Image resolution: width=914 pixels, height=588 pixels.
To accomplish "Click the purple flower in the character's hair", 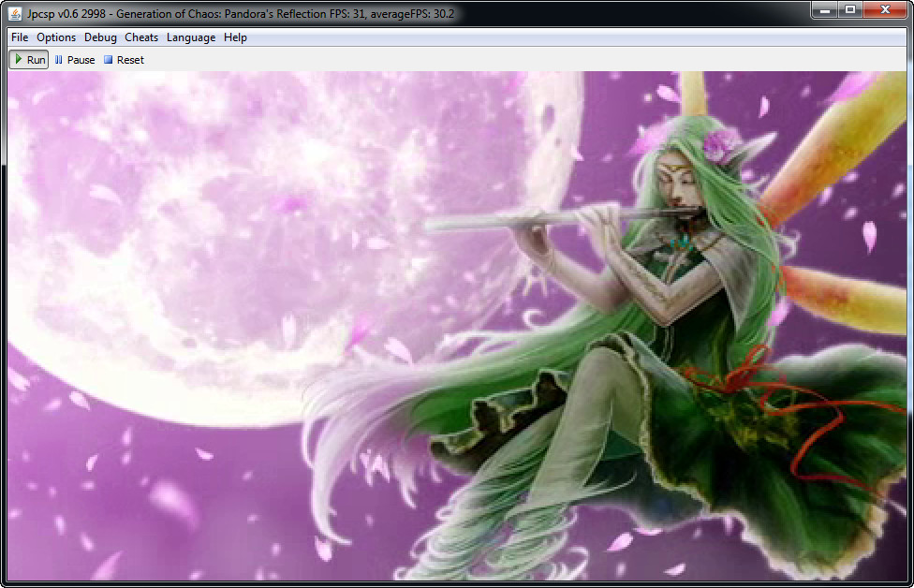I will pyautogui.click(x=721, y=144).
